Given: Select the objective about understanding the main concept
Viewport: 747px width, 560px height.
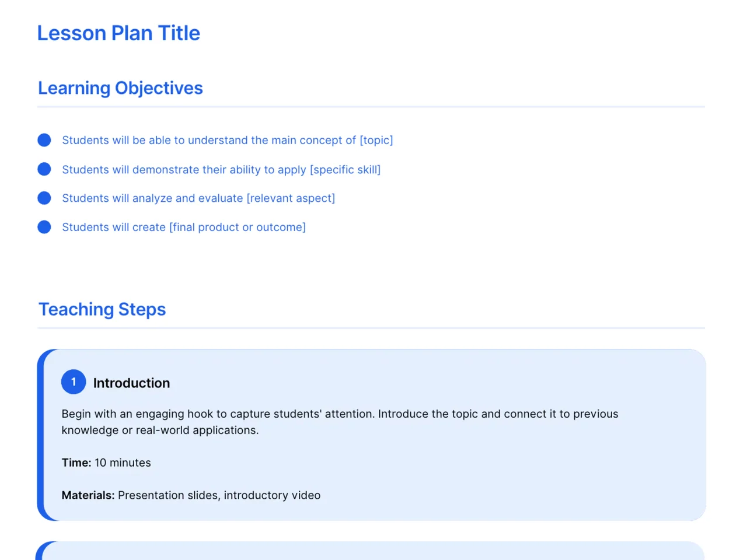Looking at the screenshot, I should tap(228, 140).
